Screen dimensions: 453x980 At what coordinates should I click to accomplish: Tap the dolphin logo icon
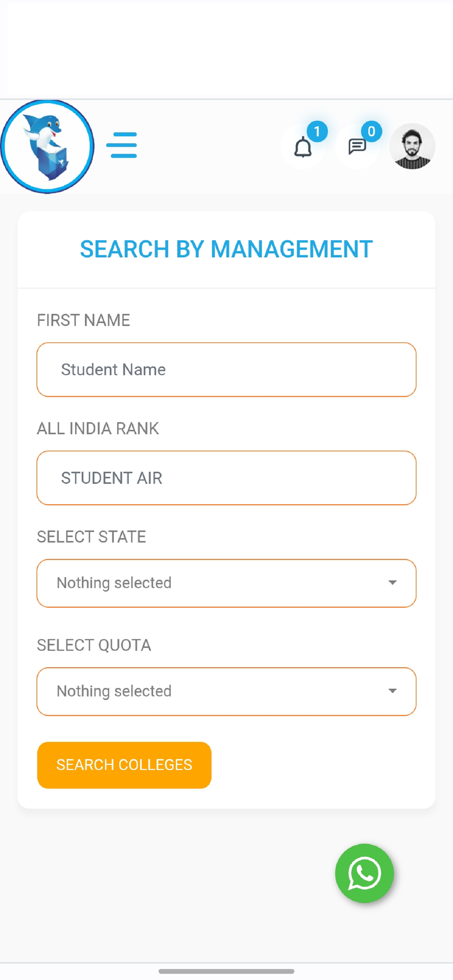[x=47, y=147]
